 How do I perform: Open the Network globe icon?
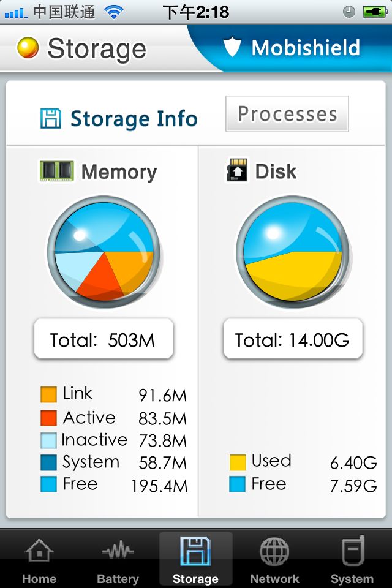click(x=274, y=551)
